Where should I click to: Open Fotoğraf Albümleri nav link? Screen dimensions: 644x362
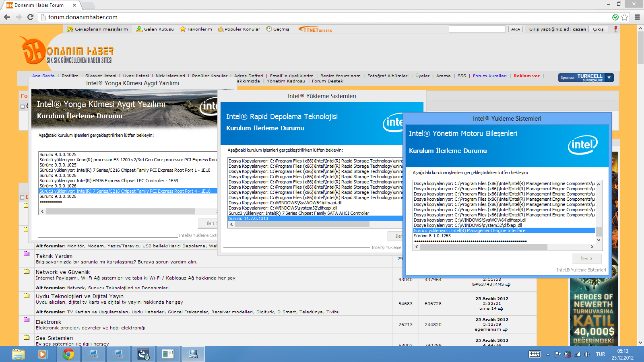coord(388,76)
